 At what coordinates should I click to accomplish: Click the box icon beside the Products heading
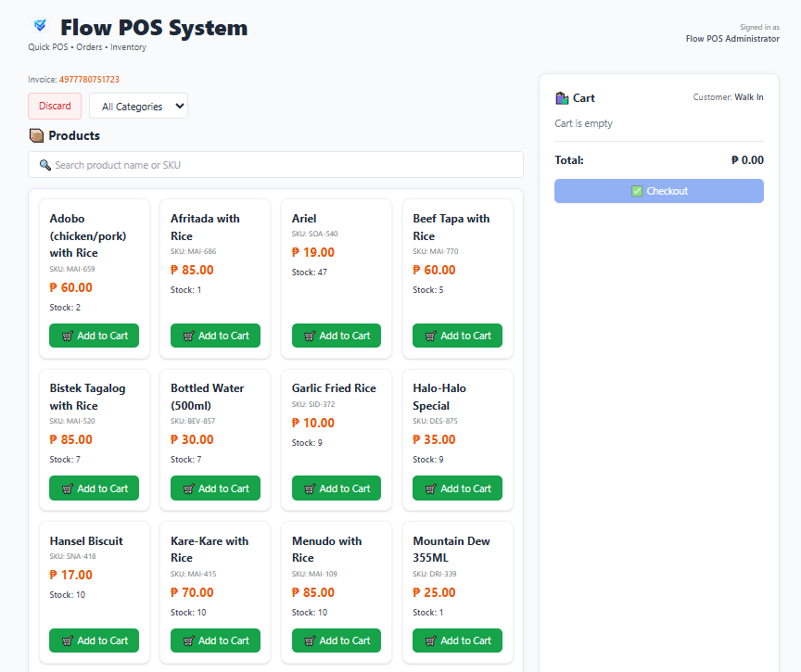37,135
